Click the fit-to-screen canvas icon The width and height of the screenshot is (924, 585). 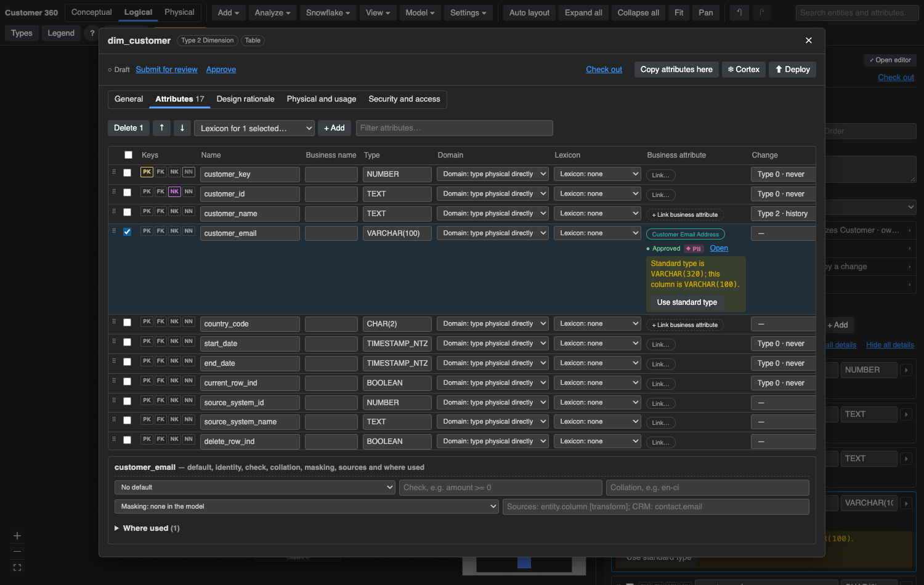(17, 567)
